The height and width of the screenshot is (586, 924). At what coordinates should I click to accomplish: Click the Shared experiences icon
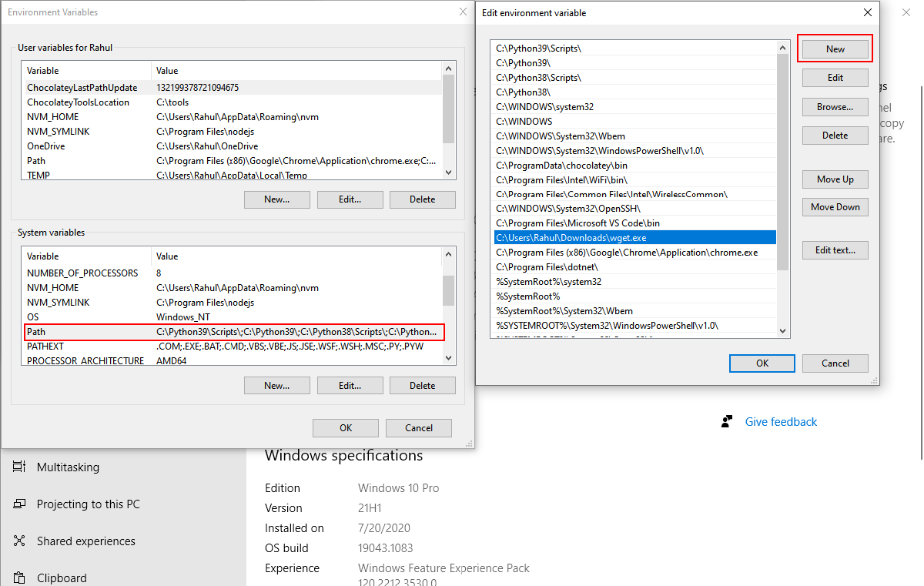(x=20, y=541)
